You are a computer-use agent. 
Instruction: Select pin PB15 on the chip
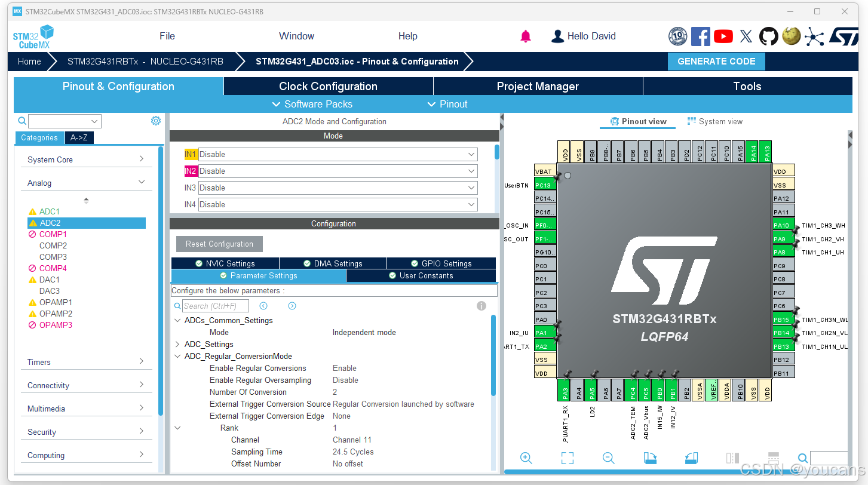[784, 320]
